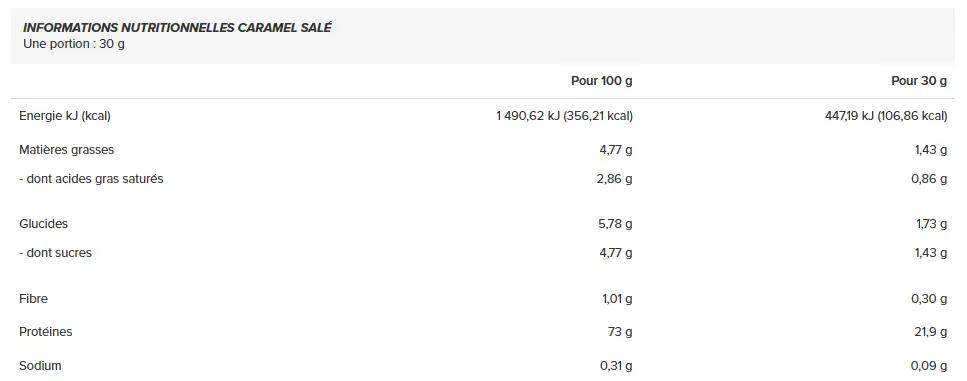Click the 2,86 g saturated fat value

tap(614, 179)
